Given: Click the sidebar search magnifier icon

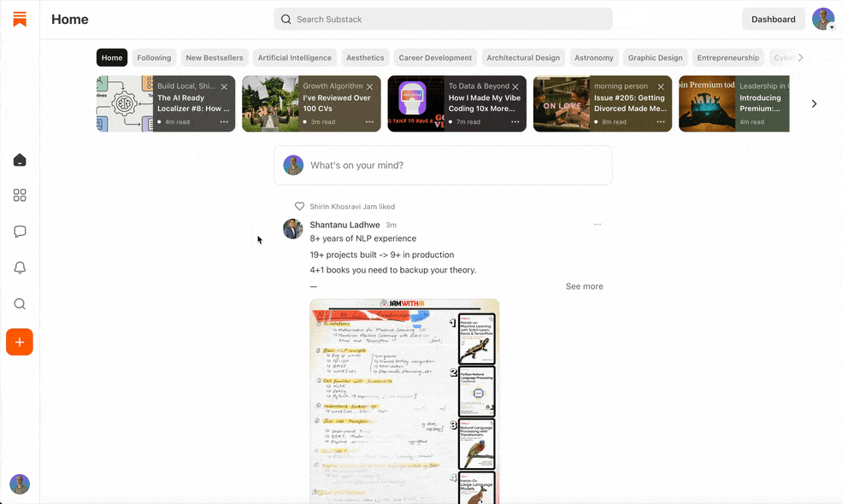Looking at the screenshot, I should [x=20, y=304].
